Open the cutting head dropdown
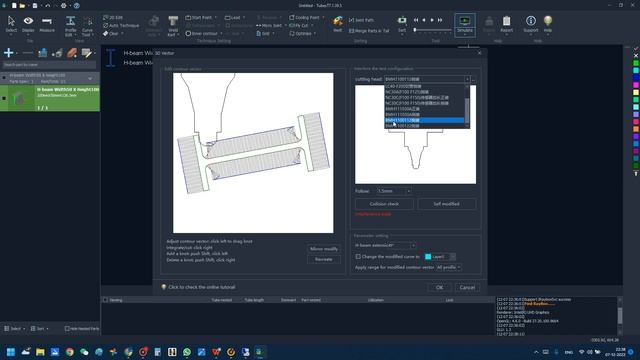Viewport: 640px width, 360px height. pyautogui.click(x=427, y=79)
